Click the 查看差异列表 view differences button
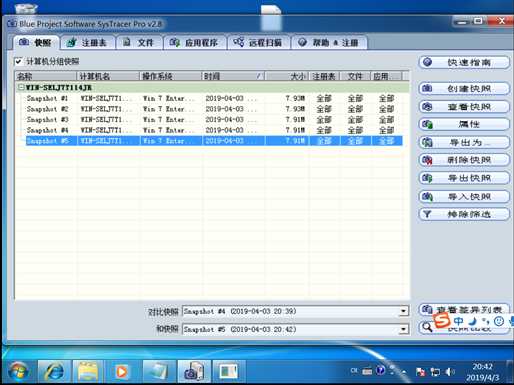 point(464,310)
